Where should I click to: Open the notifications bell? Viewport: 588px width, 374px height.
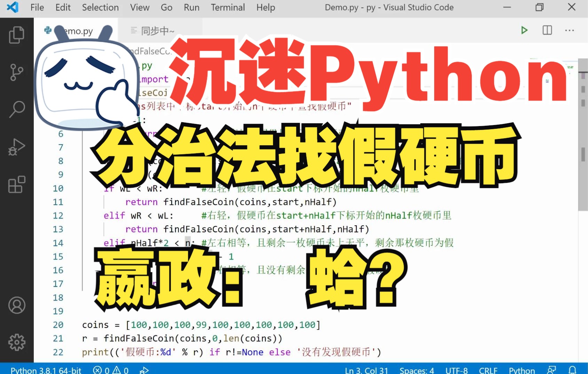click(572, 370)
